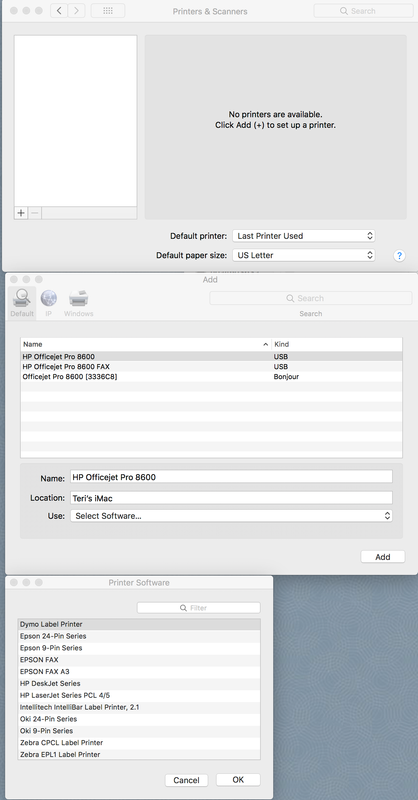This screenshot has width=418, height=800.
Task: Select Epson 24-Pin Series
Action: click(x=139, y=636)
